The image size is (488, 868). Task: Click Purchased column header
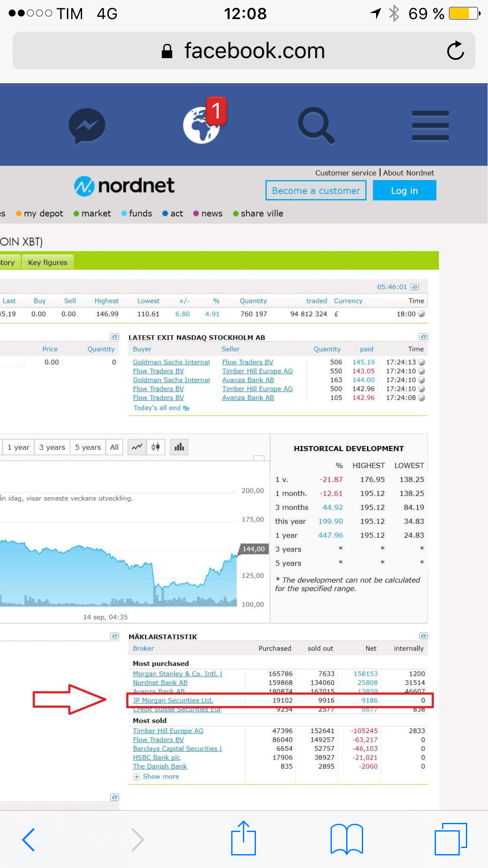(x=275, y=648)
